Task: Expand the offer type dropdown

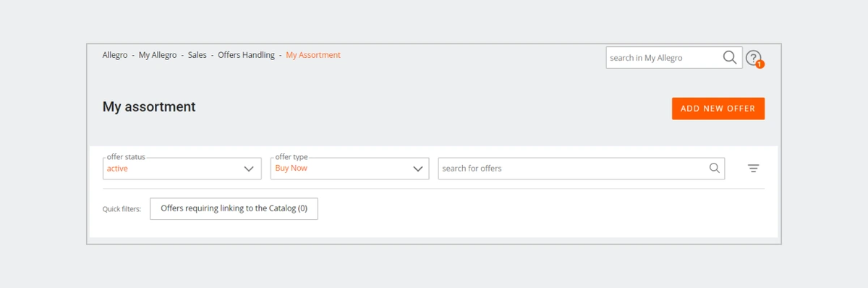Action: pos(349,169)
